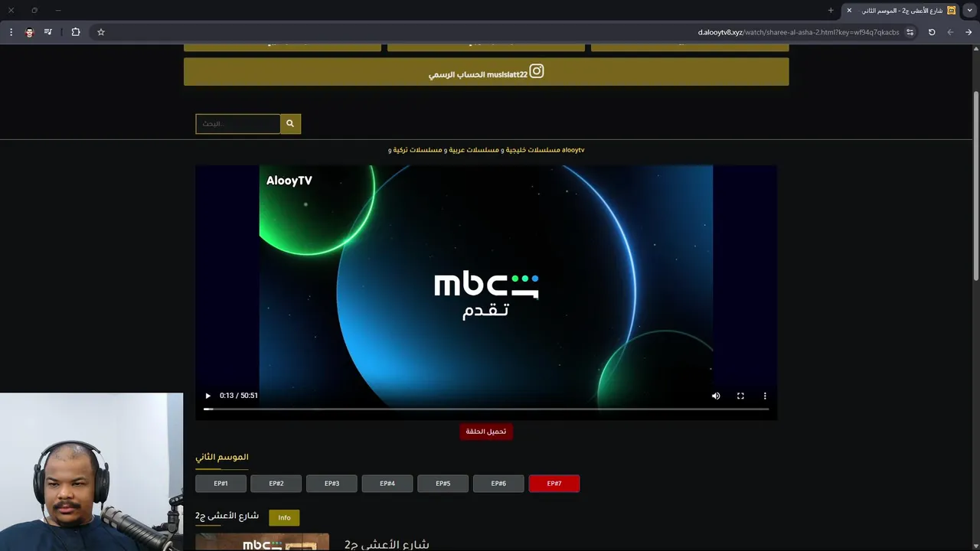Select episode EP#6
The height and width of the screenshot is (551, 980).
498,484
